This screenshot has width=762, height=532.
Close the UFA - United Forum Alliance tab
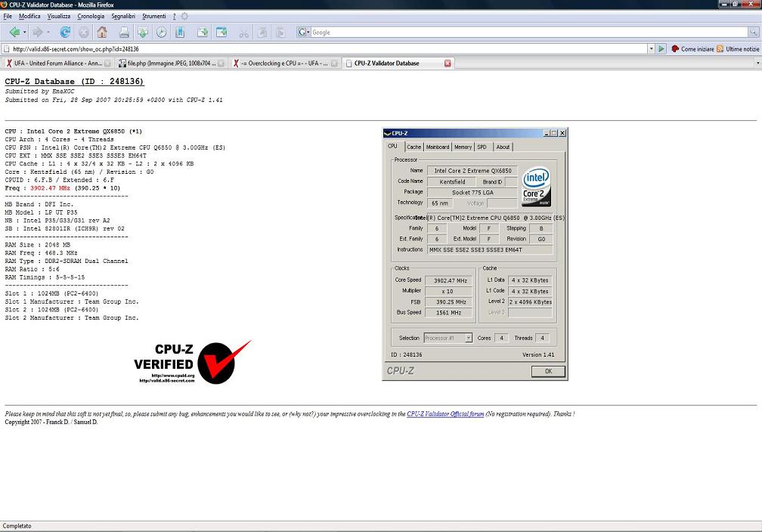(107, 63)
